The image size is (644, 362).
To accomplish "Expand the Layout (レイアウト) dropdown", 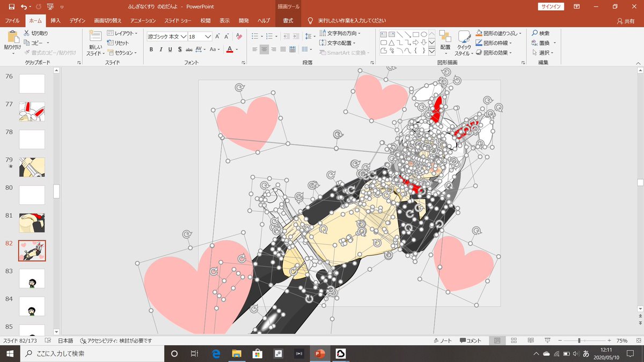I will point(122,33).
